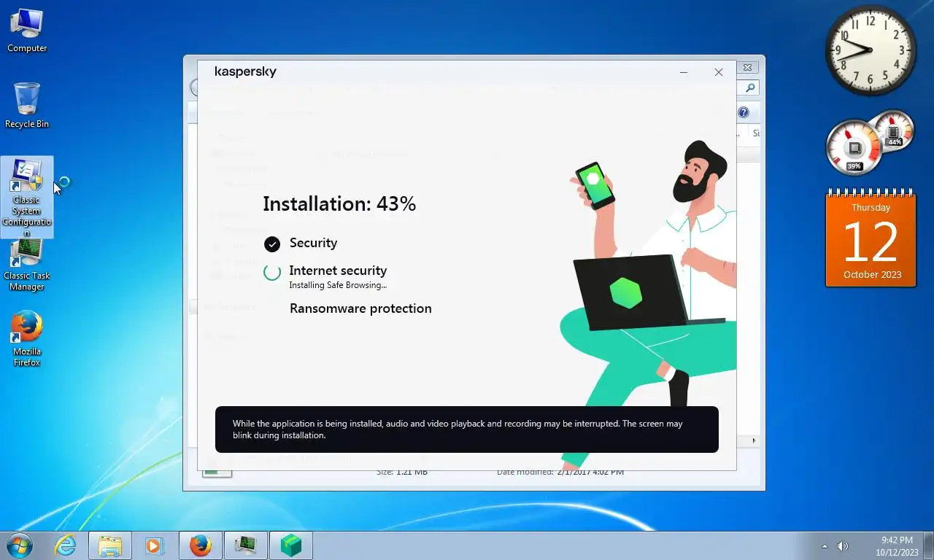
Task: Click the analog clock gadget
Action: pos(871,50)
